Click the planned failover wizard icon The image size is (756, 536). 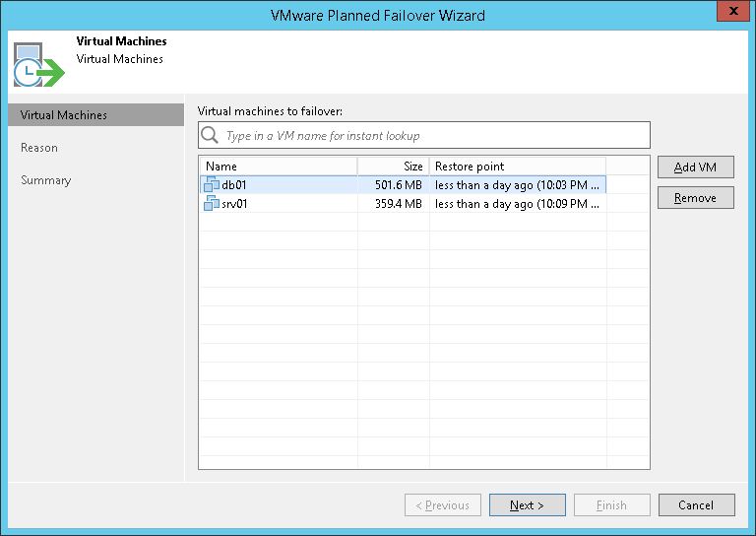(x=38, y=65)
